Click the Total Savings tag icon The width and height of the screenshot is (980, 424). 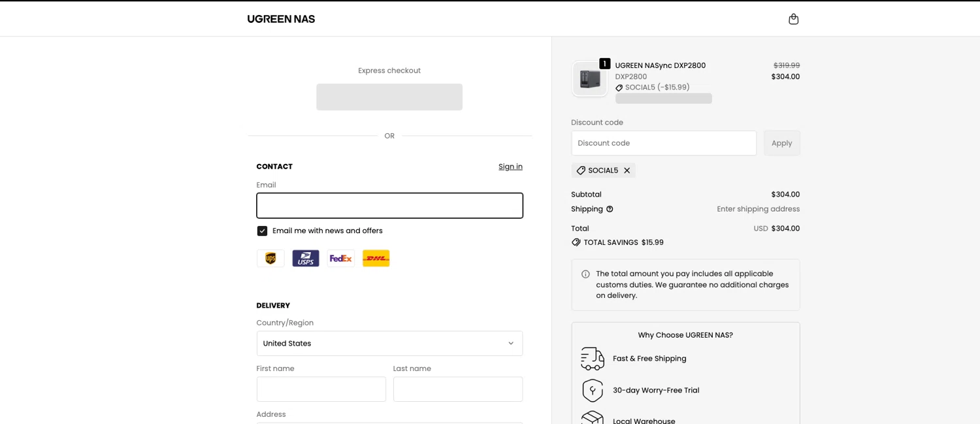576,242
